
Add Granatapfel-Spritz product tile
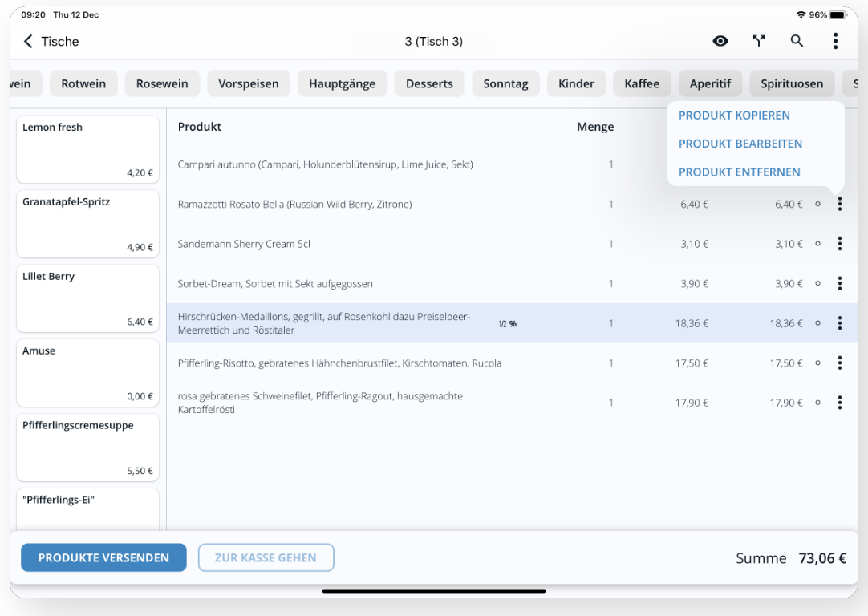coord(88,224)
